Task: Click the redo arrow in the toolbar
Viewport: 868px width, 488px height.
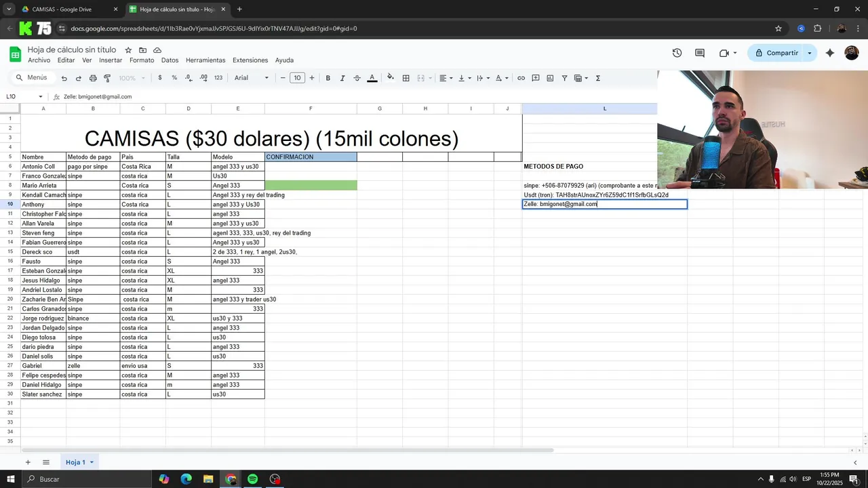Action: (x=79, y=78)
